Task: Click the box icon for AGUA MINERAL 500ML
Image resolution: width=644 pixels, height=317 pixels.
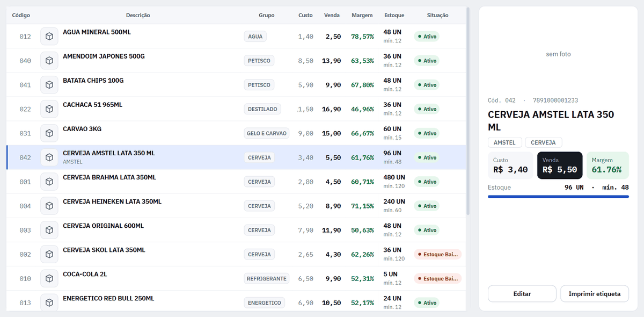Action: (x=49, y=37)
